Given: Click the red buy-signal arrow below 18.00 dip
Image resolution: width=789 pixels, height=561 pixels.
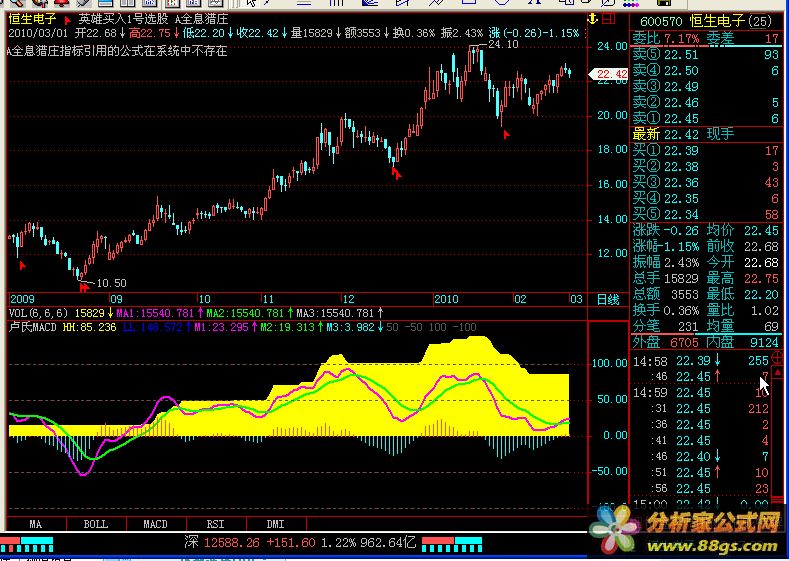Looking at the screenshot, I should click(x=397, y=174).
